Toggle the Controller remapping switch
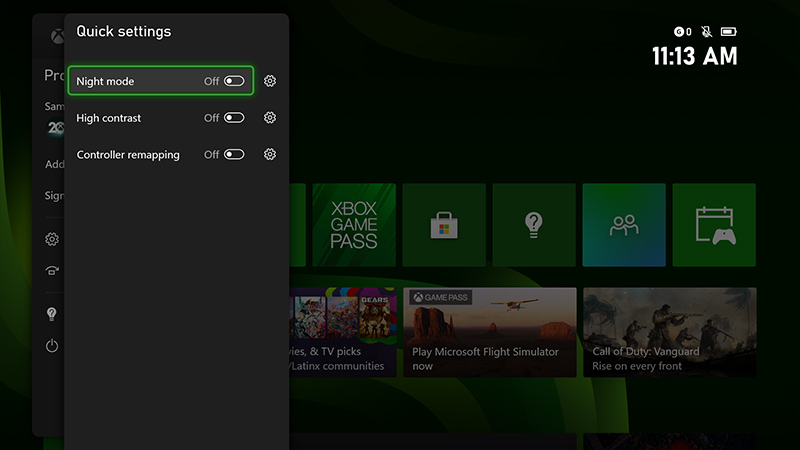The height and width of the screenshot is (450, 800). pos(234,155)
